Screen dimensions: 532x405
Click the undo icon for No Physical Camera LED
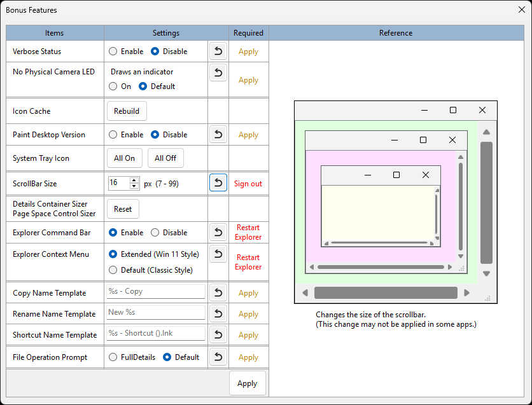click(218, 72)
